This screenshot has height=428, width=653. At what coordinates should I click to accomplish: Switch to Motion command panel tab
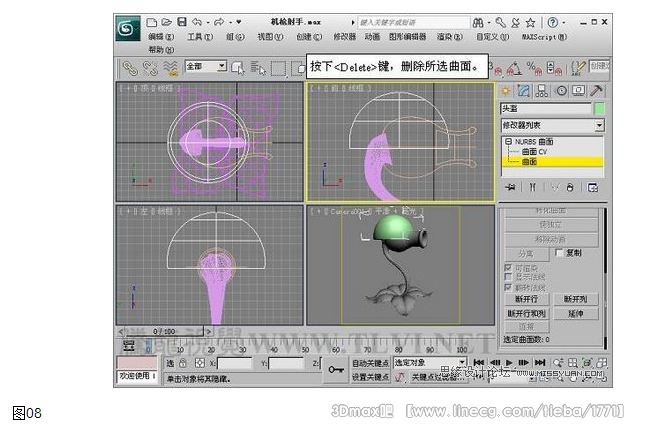coord(561,91)
